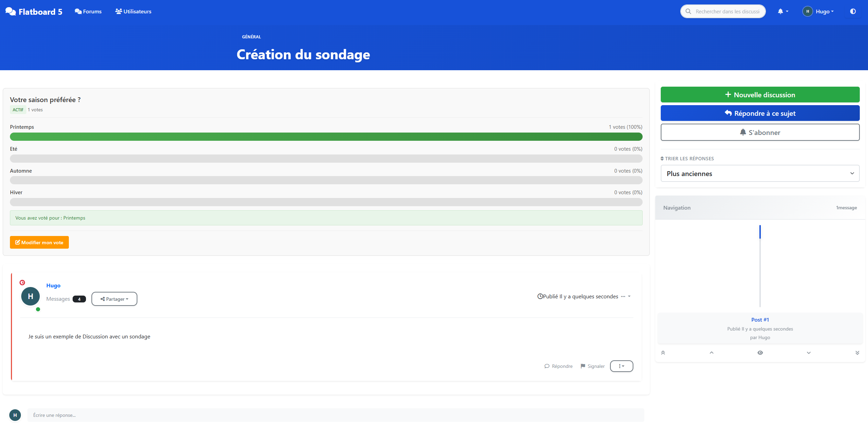
Task: Open the post's three-dot options button
Action: [x=621, y=366]
